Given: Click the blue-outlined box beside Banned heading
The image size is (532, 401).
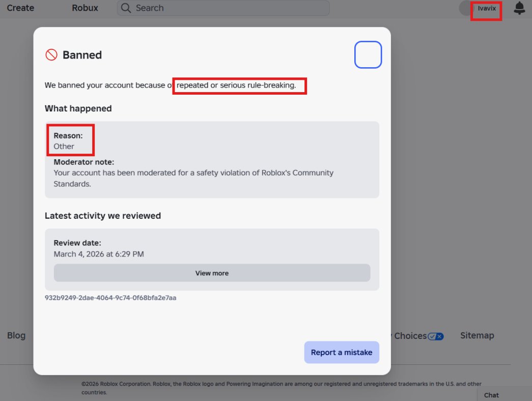Looking at the screenshot, I should pyautogui.click(x=368, y=54).
